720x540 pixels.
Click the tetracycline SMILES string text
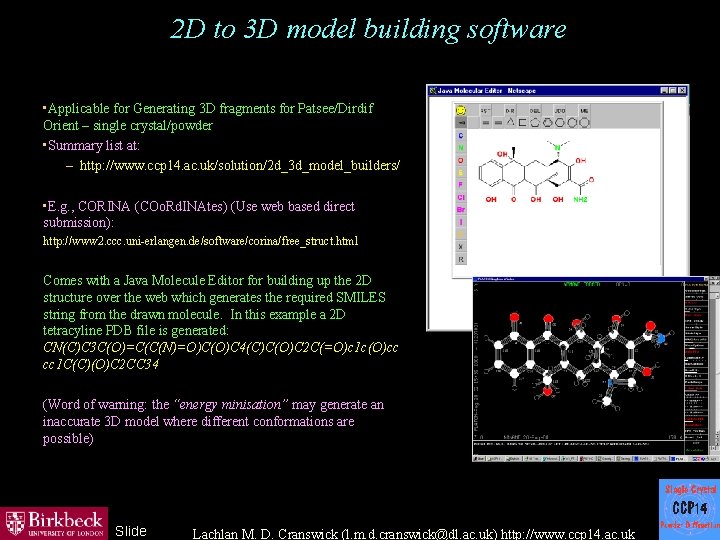click(x=220, y=356)
